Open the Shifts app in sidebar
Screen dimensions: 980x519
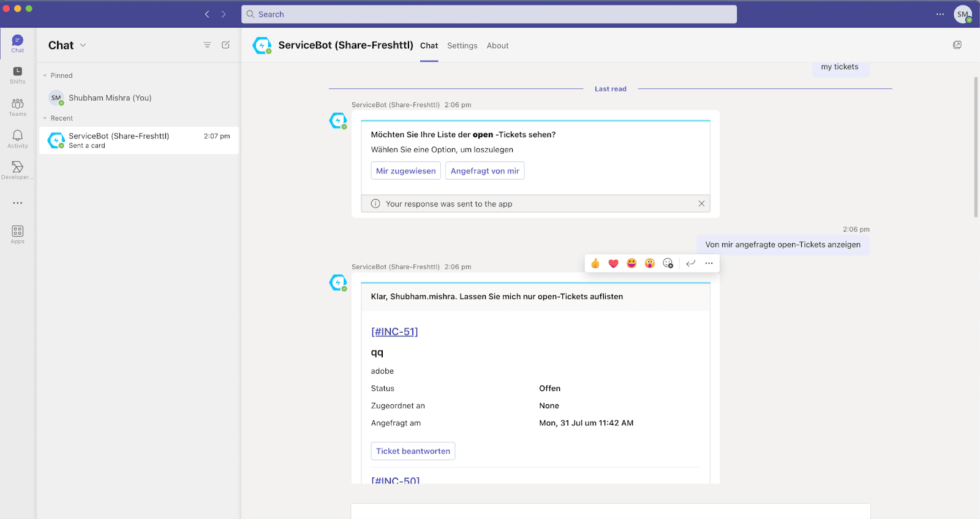pyautogui.click(x=18, y=75)
